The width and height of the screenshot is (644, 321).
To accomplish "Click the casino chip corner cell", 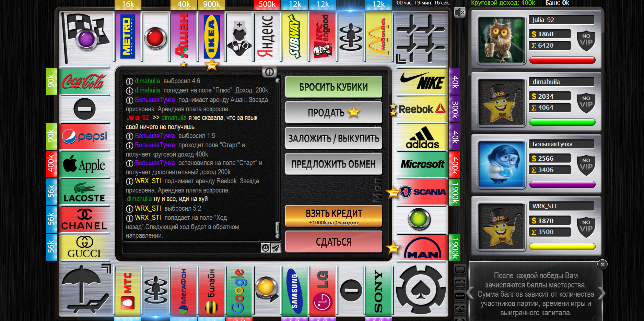I will click(421, 290).
